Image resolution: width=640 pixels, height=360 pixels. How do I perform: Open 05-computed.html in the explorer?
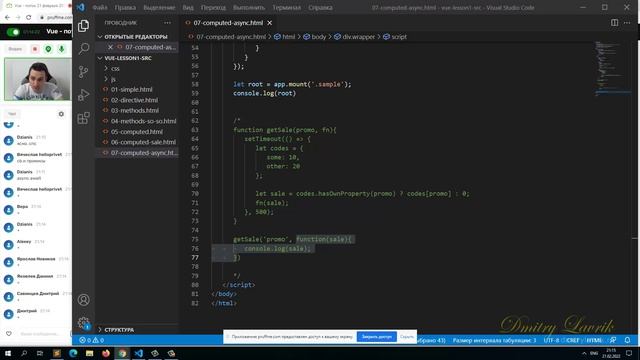click(137, 132)
